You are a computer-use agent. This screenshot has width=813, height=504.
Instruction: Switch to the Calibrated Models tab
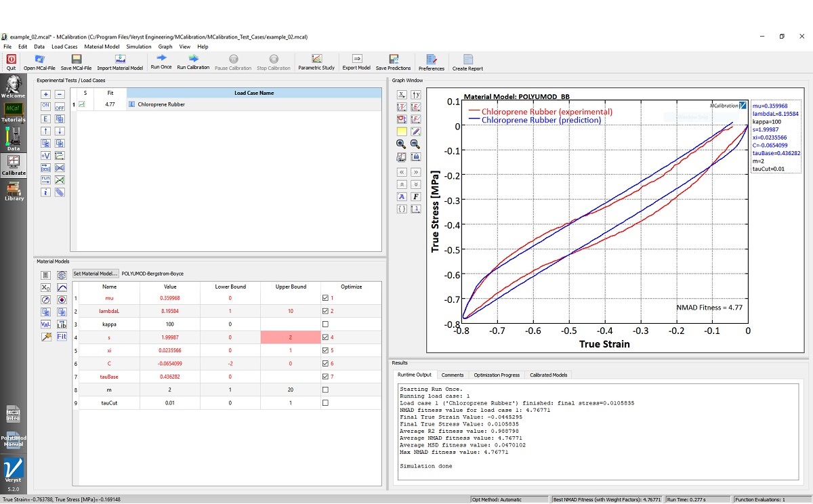tap(549, 375)
